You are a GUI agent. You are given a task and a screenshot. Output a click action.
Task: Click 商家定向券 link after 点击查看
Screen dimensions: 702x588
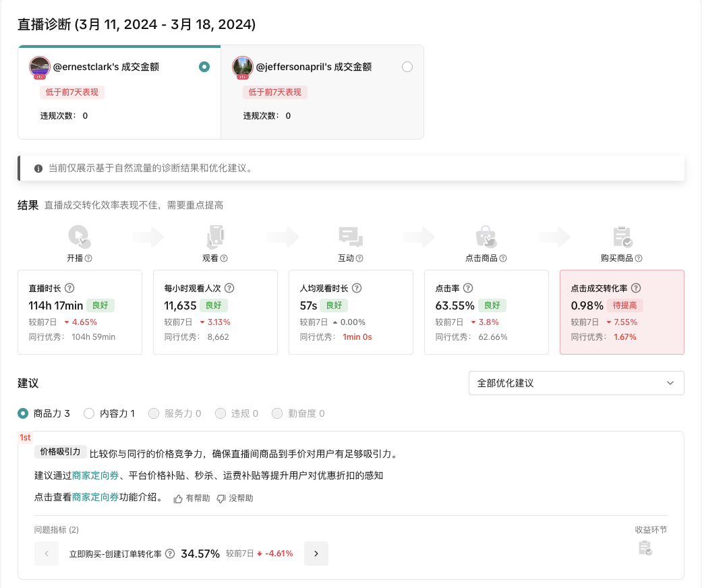[x=96, y=498]
